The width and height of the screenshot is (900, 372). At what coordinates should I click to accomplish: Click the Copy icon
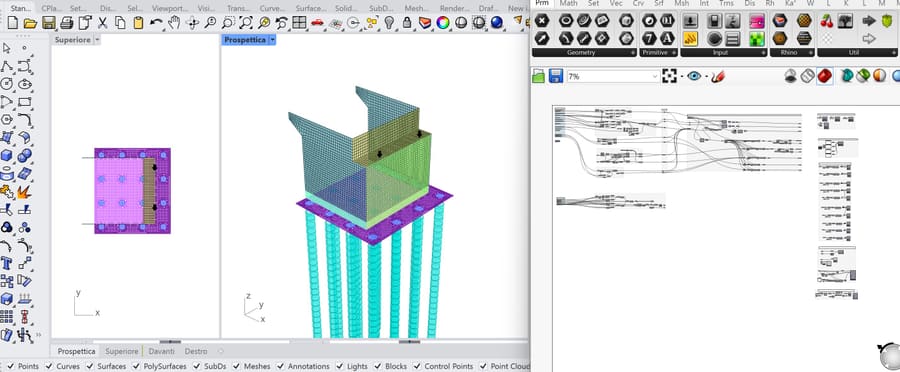(x=121, y=23)
